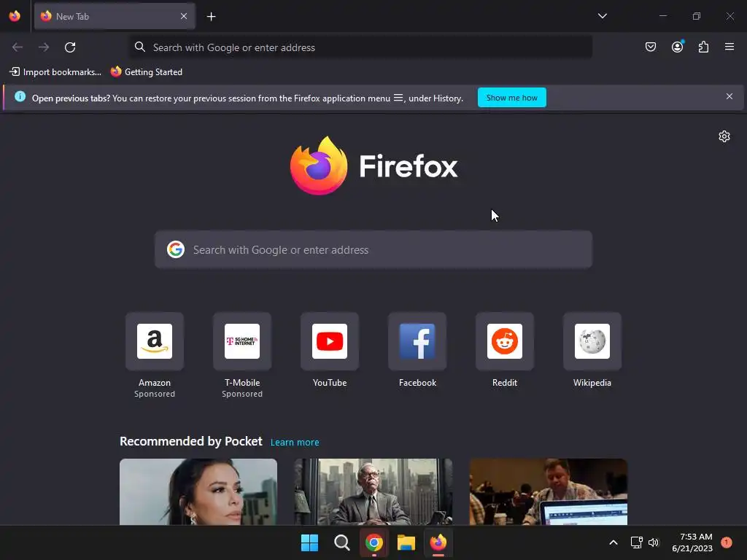Open a new tab with plus button
The image size is (747, 560).
click(x=212, y=17)
